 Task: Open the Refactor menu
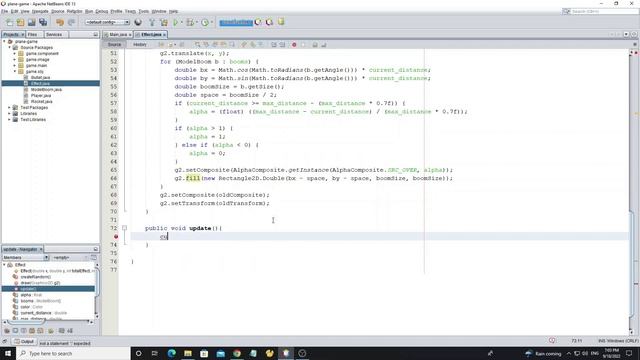click(75, 11)
